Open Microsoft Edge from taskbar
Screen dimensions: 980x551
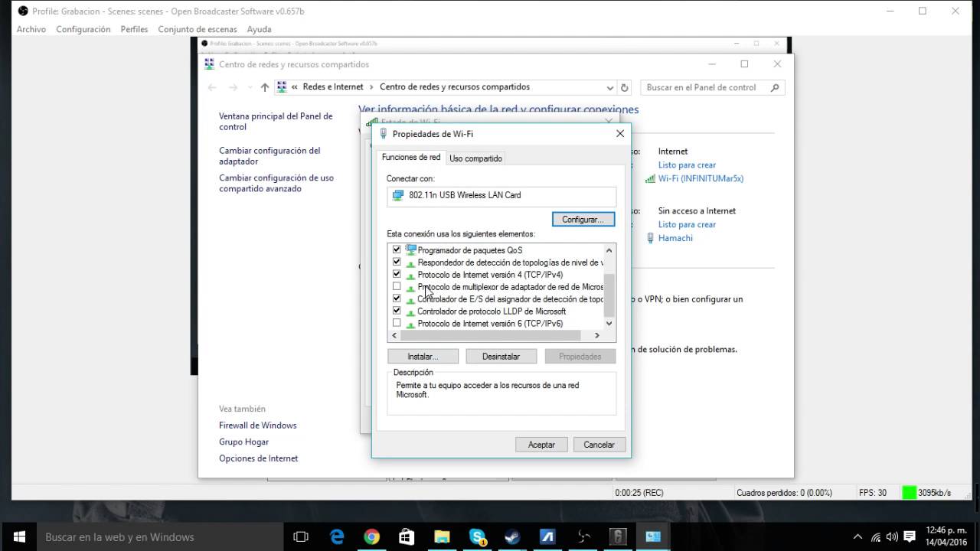click(337, 537)
